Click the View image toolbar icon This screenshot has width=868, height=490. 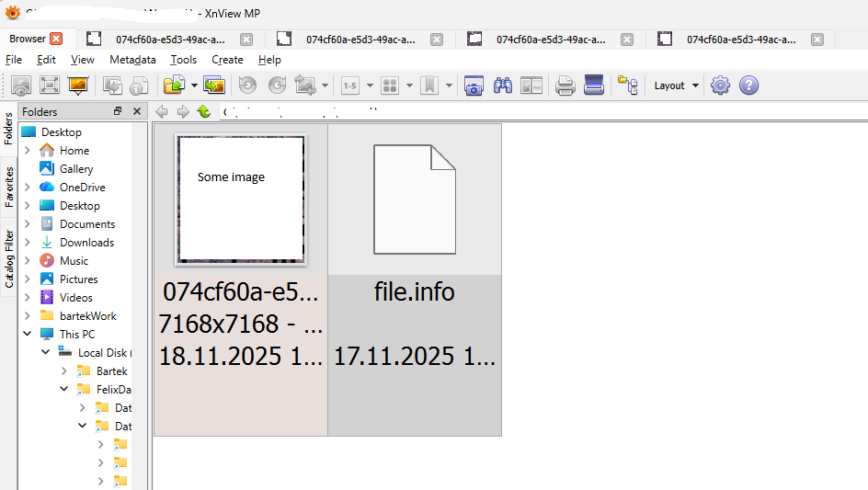click(x=21, y=85)
